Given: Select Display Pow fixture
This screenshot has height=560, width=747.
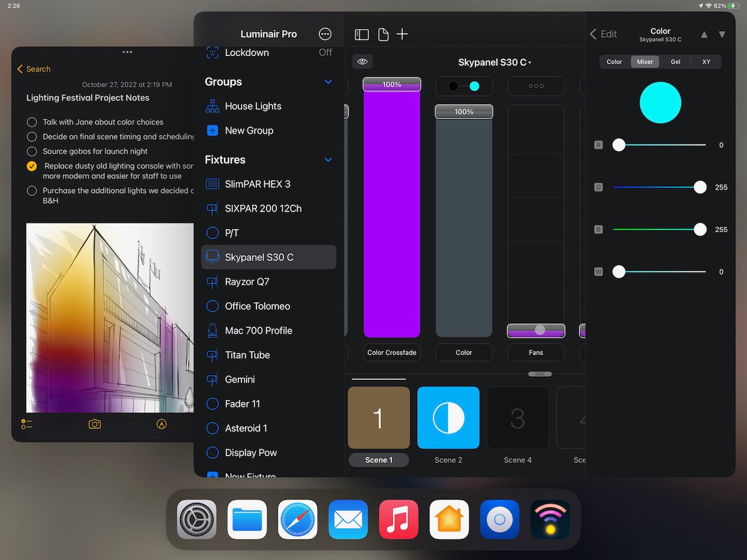Looking at the screenshot, I should tap(268, 452).
